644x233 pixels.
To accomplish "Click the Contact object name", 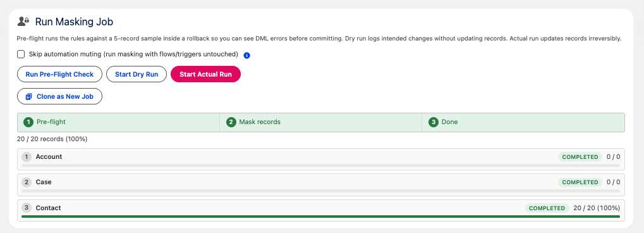I will click(x=49, y=208).
